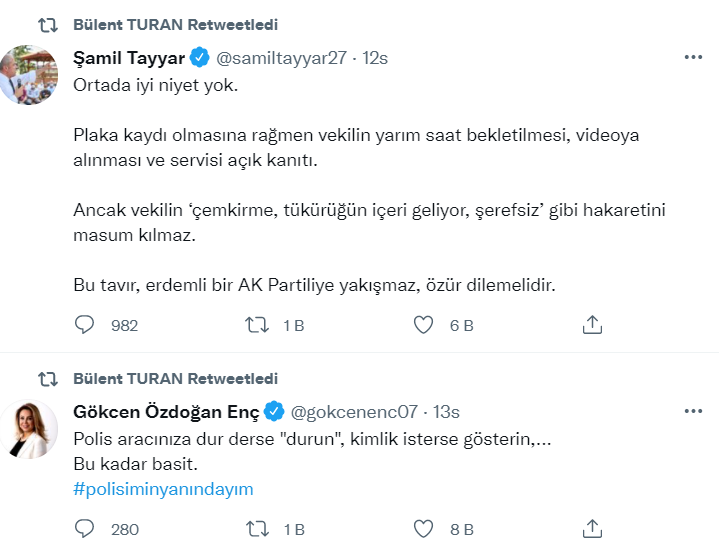This screenshot has width=719, height=547.
Task: Reply to Gökcen Özdoğan Enç's tweet
Action: point(85,529)
